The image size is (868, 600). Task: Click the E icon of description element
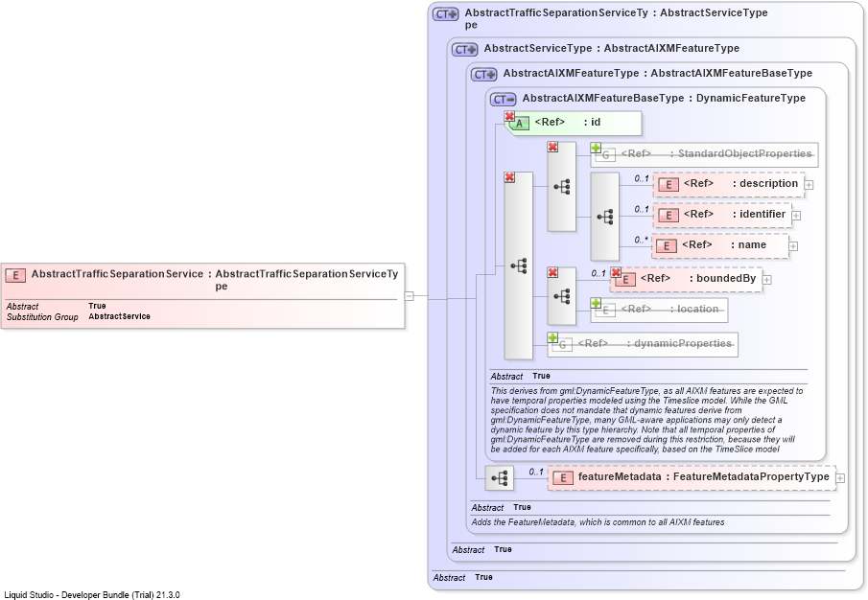tap(669, 185)
